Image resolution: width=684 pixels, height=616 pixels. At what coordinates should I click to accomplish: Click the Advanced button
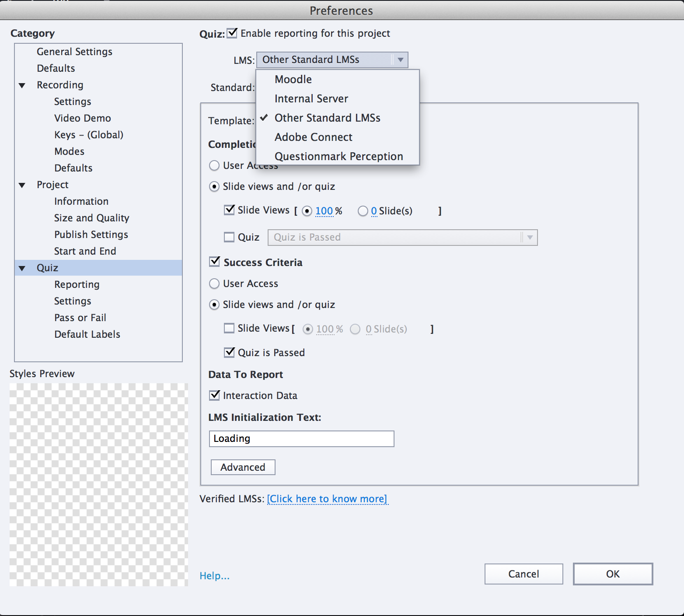point(243,467)
